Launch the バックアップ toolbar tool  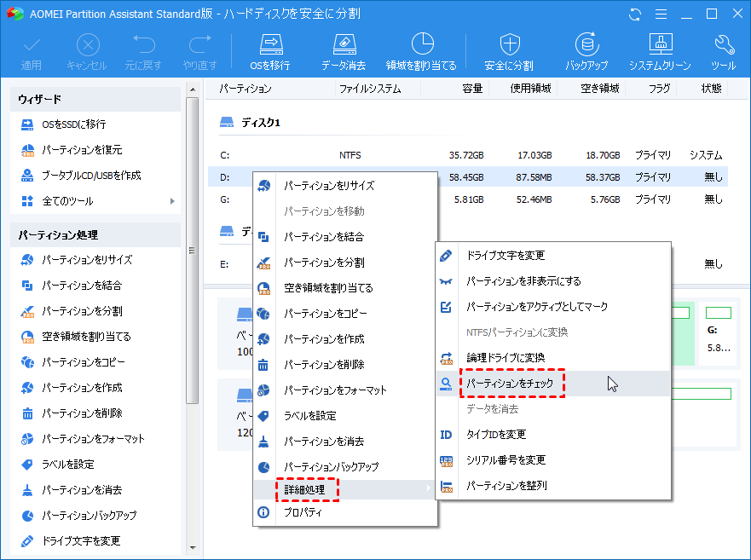tap(586, 52)
